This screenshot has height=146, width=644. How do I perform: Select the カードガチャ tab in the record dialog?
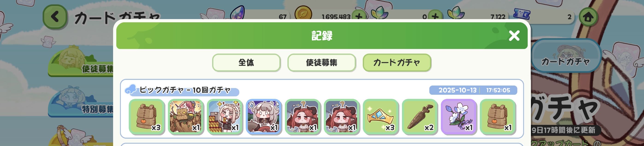(x=397, y=63)
